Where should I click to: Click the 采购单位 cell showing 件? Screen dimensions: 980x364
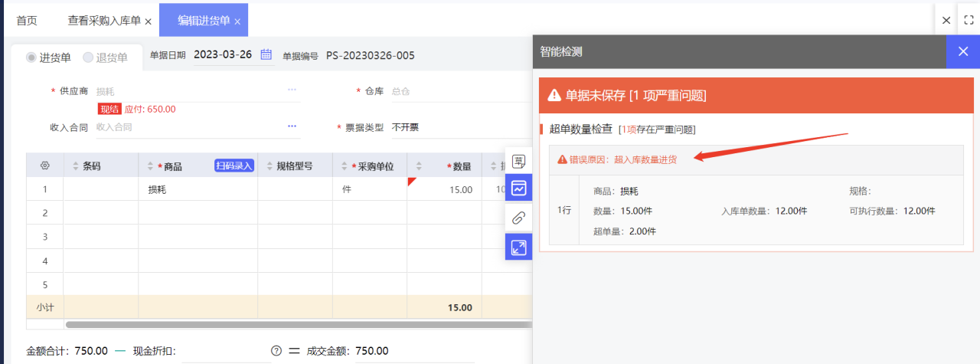tap(370, 189)
